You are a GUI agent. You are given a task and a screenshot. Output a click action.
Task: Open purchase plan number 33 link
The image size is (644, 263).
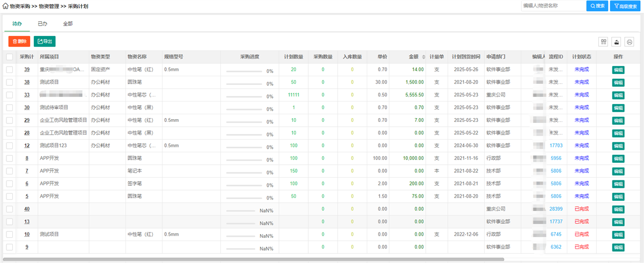tap(27, 95)
